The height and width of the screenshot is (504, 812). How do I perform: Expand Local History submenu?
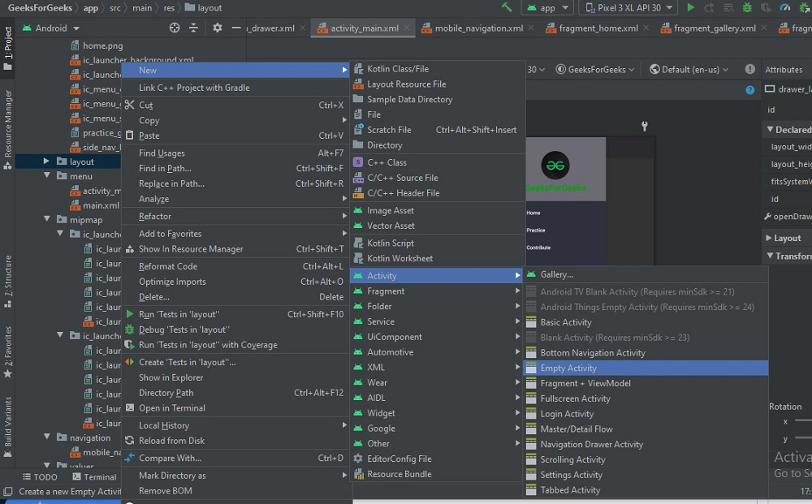(235, 425)
